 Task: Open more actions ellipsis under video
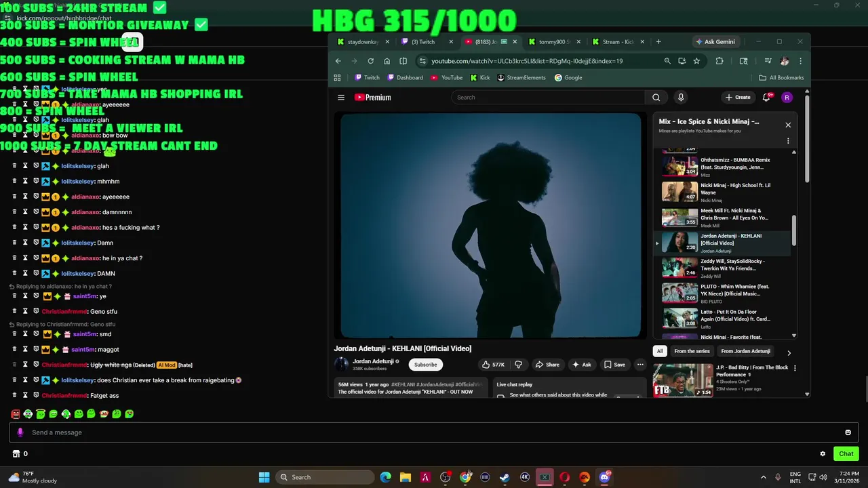639,365
